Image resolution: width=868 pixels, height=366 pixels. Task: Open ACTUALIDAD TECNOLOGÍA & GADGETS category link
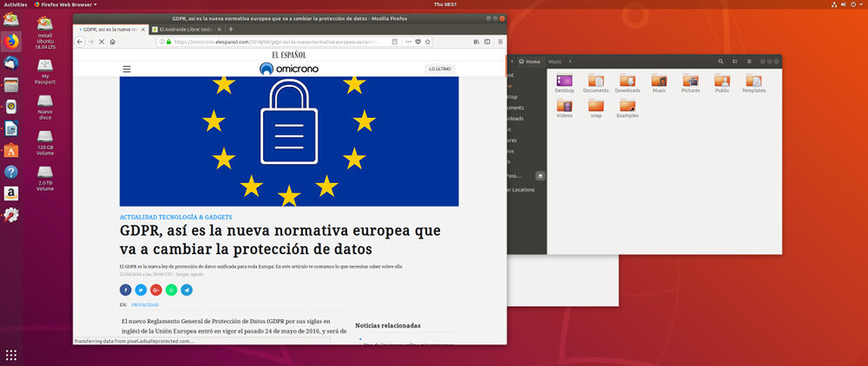(176, 218)
